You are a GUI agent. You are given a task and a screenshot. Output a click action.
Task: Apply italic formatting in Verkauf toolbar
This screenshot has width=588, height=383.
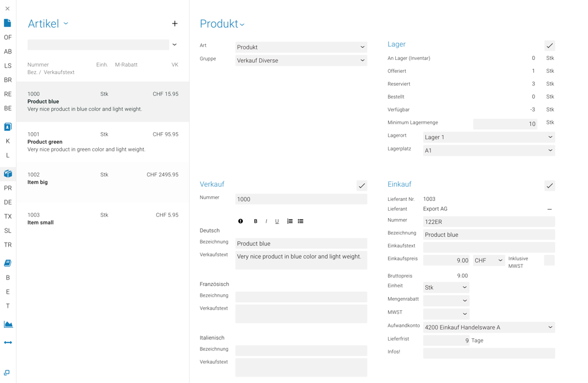(266, 221)
